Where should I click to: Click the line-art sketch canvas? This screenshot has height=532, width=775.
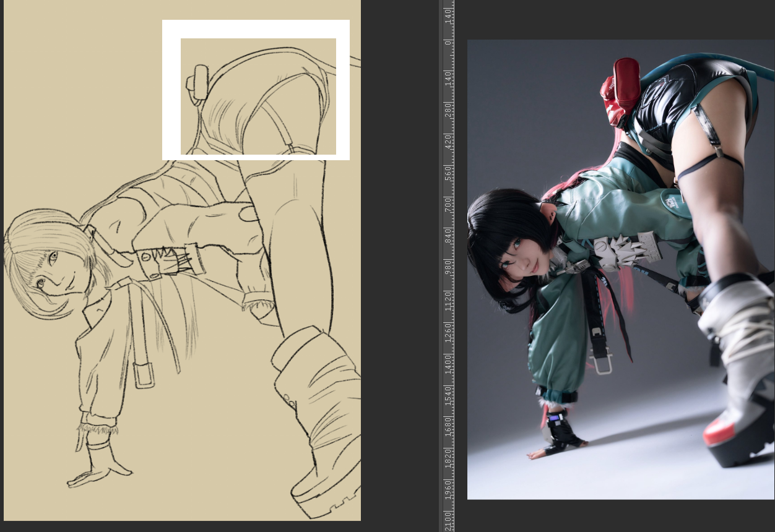tap(182, 260)
